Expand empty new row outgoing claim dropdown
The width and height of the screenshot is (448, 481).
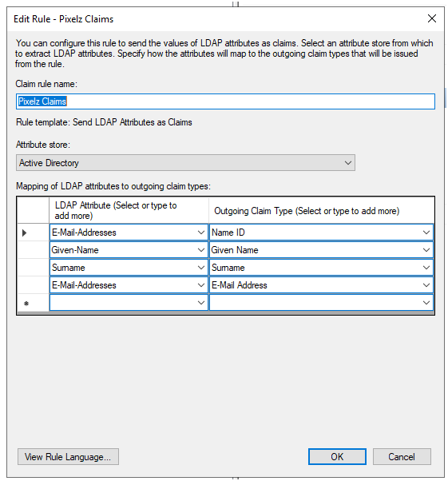pyautogui.click(x=426, y=303)
